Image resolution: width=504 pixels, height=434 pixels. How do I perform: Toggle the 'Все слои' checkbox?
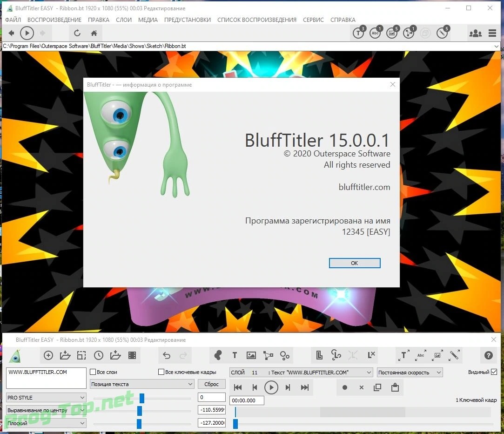tap(93, 372)
